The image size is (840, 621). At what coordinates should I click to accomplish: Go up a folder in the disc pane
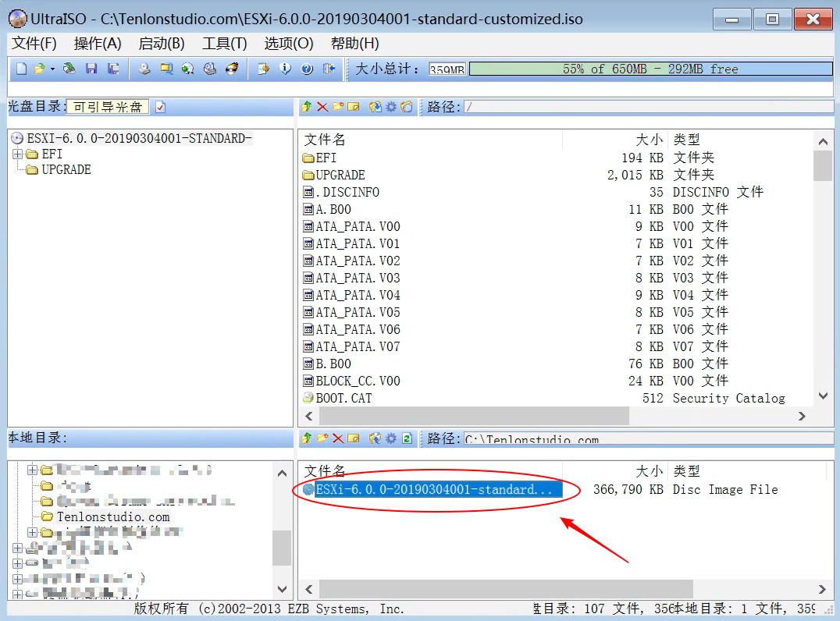point(307,107)
